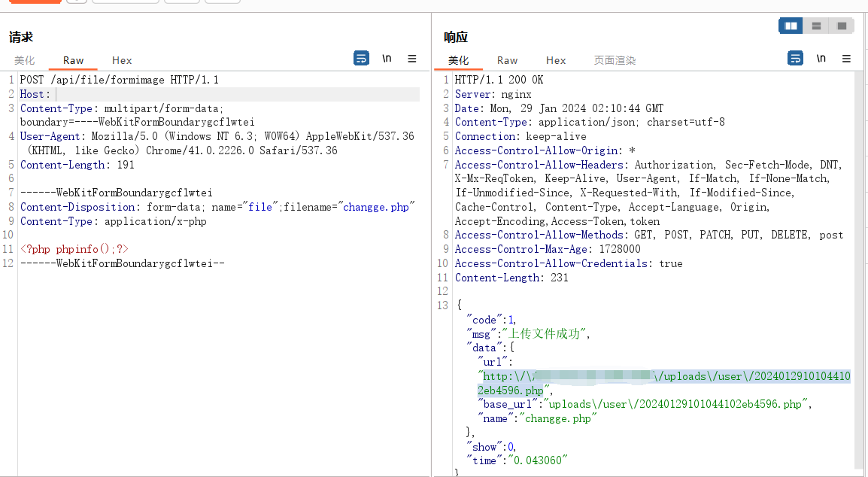Toggle word wrap icon in response panel
Screen dimensions: 868x477
coord(795,58)
